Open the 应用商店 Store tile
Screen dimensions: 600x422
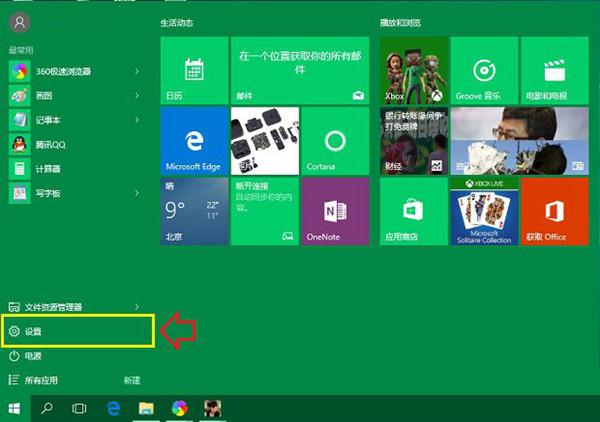point(414,211)
